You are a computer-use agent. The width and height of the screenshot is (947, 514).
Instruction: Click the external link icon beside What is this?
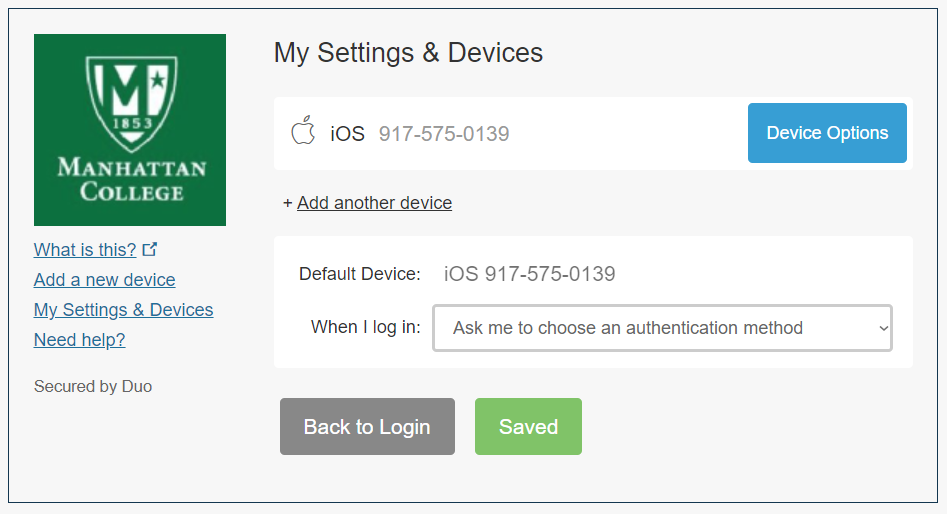click(x=150, y=249)
